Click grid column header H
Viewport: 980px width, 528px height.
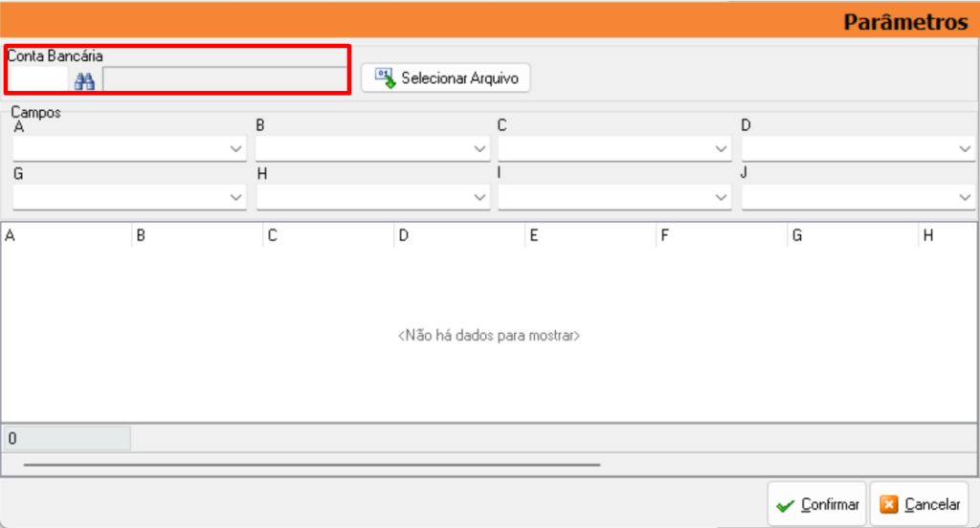point(948,235)
